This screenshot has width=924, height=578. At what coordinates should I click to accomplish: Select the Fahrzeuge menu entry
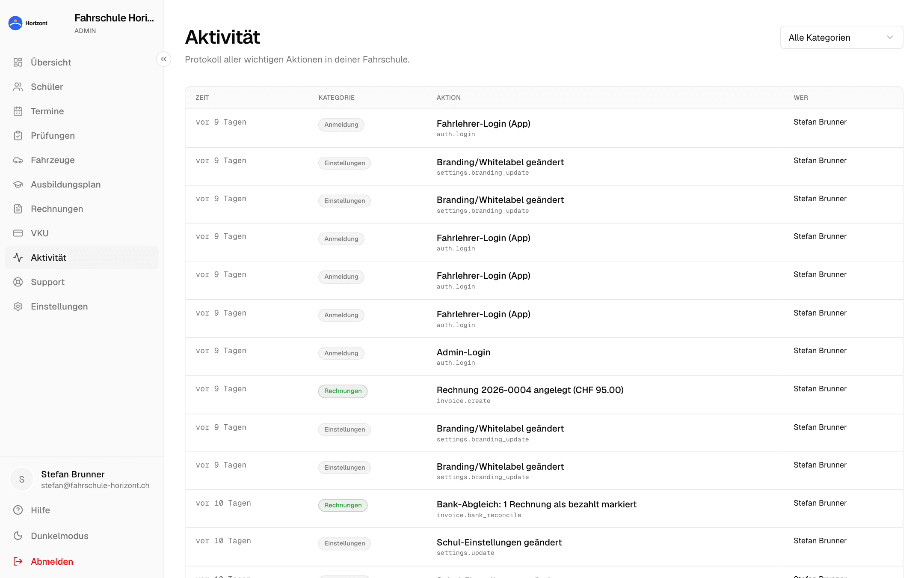[x=82, y=160]
